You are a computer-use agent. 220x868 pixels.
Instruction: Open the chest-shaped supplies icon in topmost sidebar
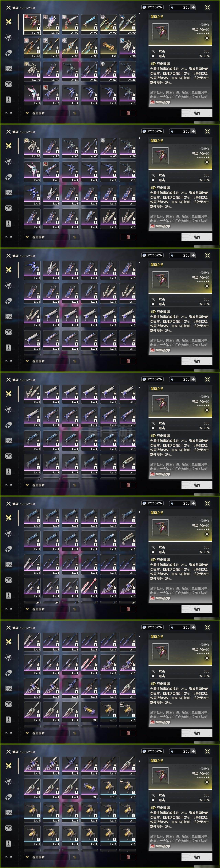pos(9,84)
